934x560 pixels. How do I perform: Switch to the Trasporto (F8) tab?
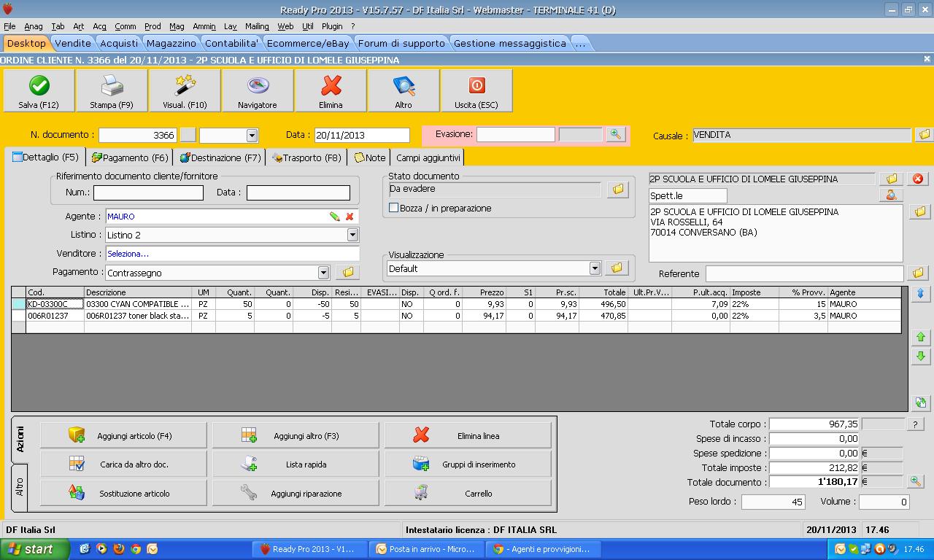(x=306, y=157)
